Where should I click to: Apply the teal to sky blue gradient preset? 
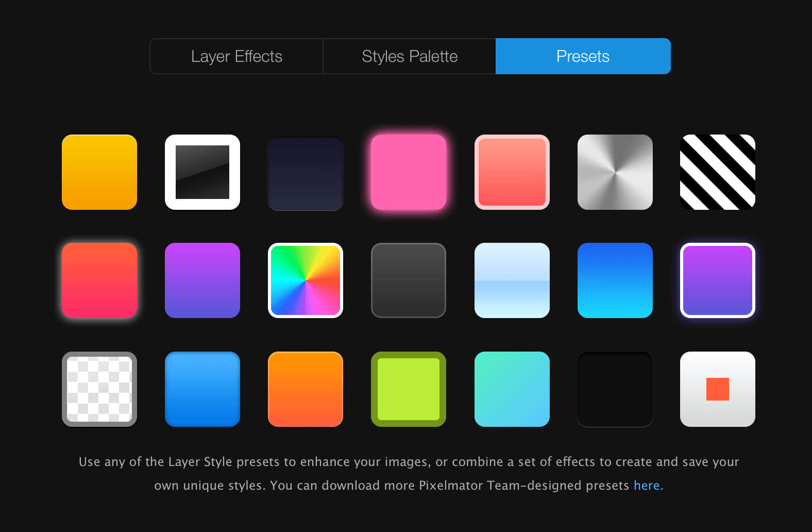point(512,389)
